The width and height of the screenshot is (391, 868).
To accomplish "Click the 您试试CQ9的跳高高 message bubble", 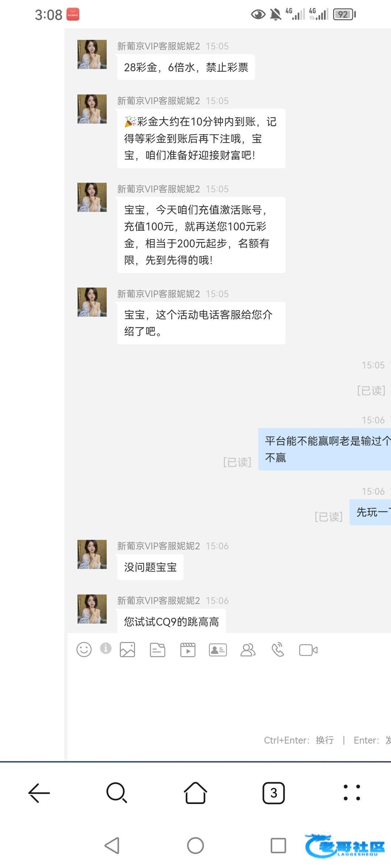I will 171,621.
